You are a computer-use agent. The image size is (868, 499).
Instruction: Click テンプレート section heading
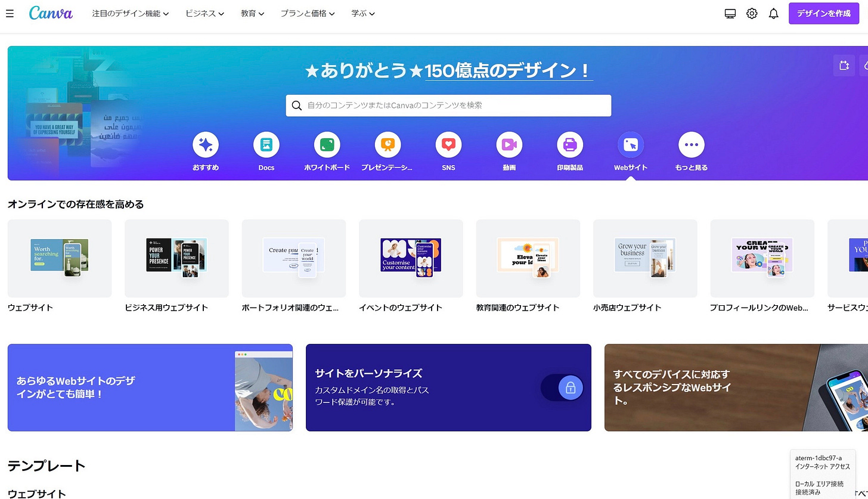coord(46,466)
